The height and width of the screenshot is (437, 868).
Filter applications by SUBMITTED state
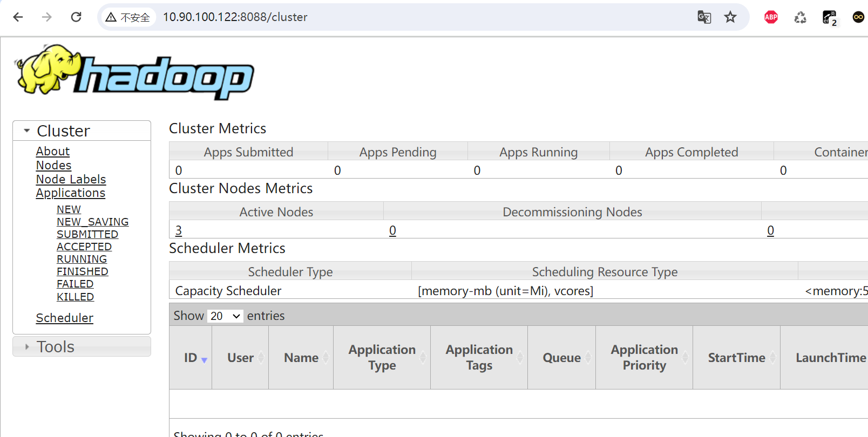(x=87, y=234)
